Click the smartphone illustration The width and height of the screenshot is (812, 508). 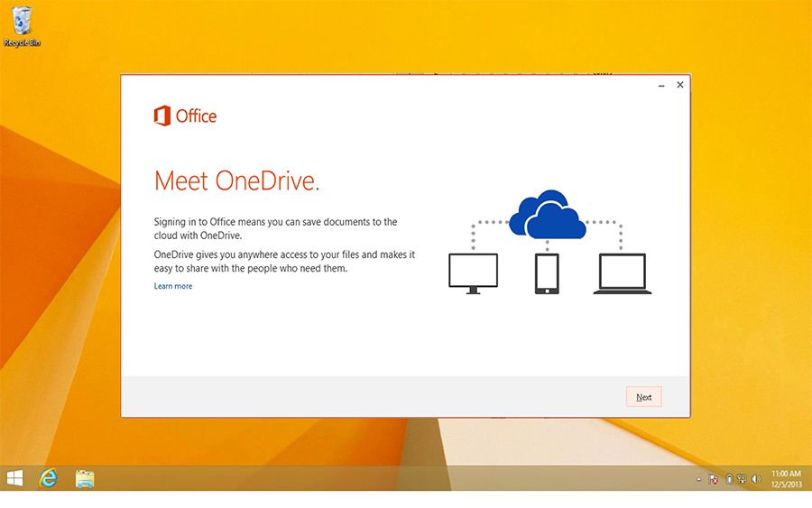[x=547, y=273]
